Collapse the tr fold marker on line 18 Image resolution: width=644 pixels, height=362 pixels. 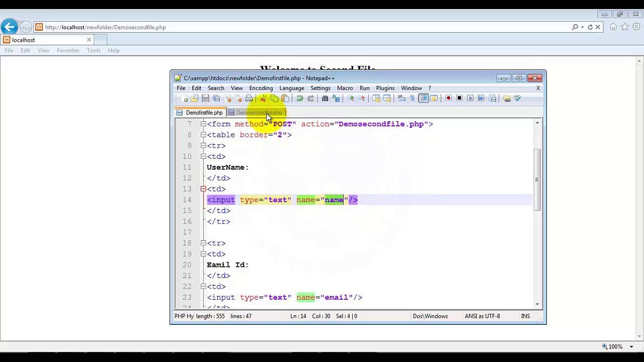(x=203, y=243)
